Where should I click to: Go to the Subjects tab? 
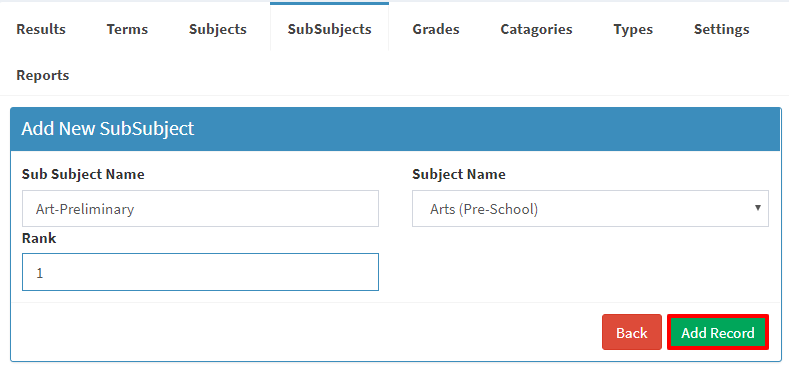coord(218,29)
